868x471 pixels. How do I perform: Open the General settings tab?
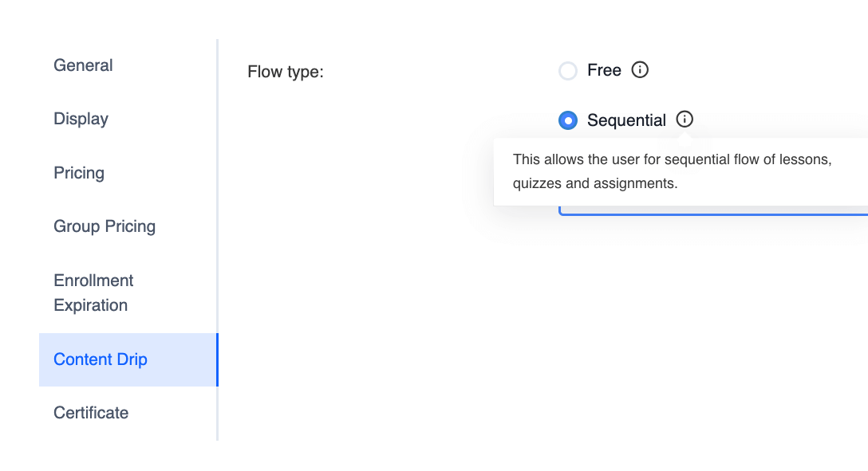83,65
